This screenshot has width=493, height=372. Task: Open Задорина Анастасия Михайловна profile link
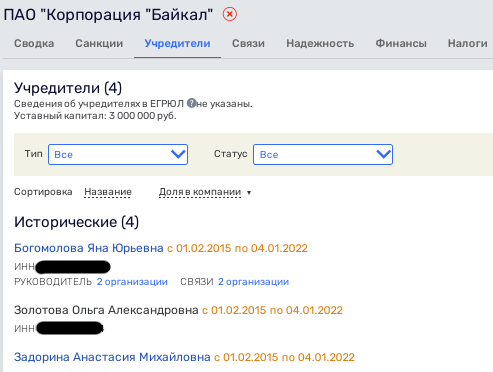click(112, 357)
